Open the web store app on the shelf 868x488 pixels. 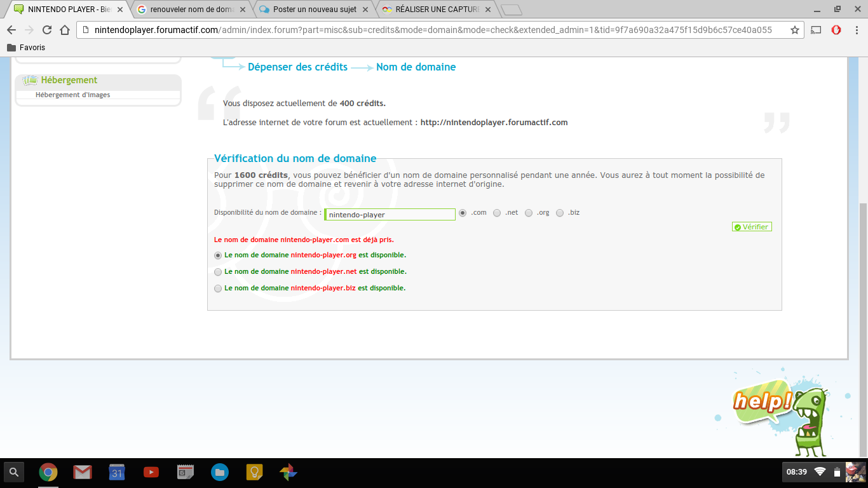[186, 472]
